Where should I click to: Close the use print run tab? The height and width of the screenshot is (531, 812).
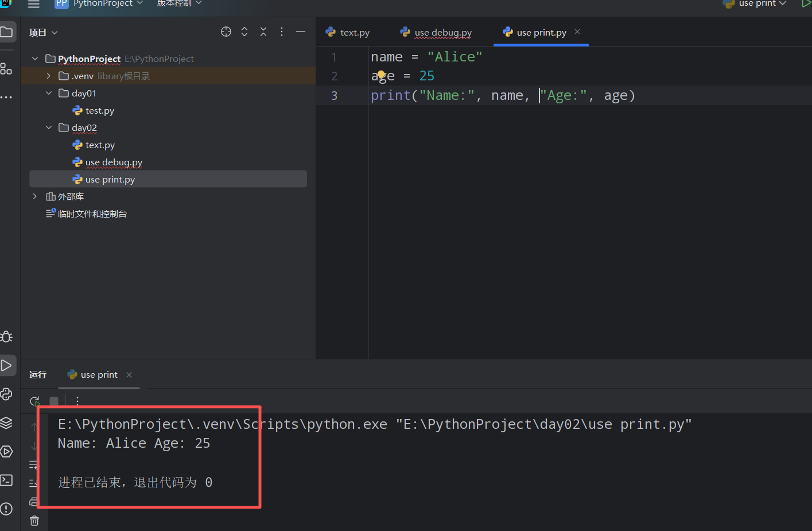pyautogui.click(x=129, y=375)
